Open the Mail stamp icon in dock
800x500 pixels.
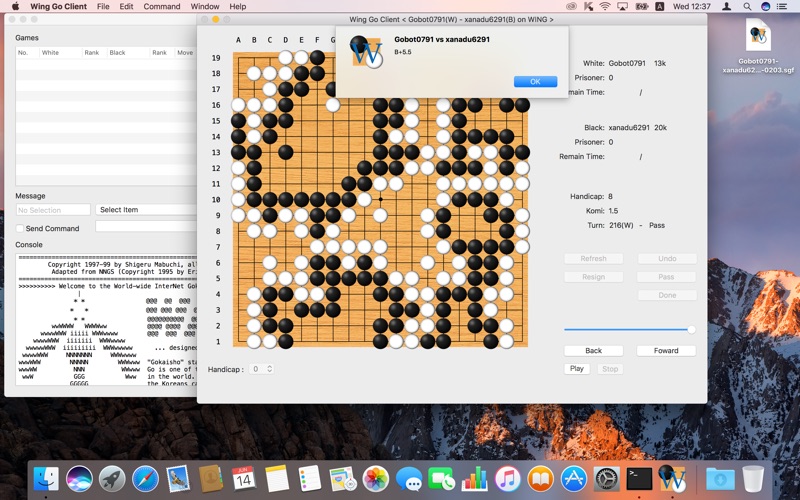(x=178, y=479)
